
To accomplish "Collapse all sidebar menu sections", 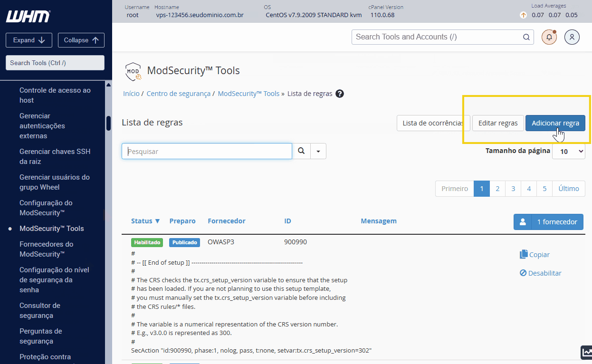I will (x=81, y=40).
